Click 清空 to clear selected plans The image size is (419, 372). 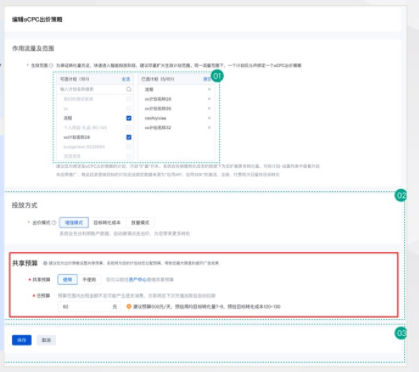pos(207,79)
